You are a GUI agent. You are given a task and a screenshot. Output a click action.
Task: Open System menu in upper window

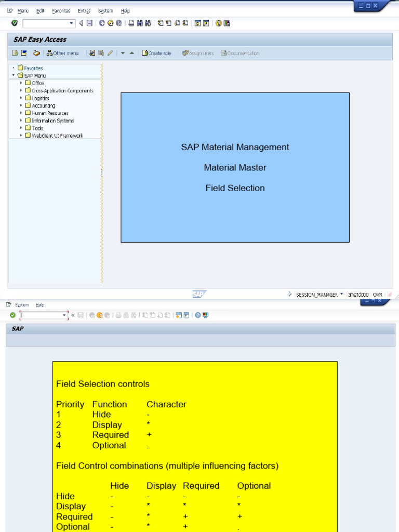(105, 11)
